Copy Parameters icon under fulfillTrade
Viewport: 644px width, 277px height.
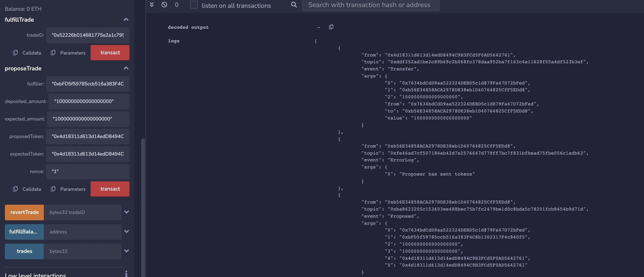tap(53, 53)
